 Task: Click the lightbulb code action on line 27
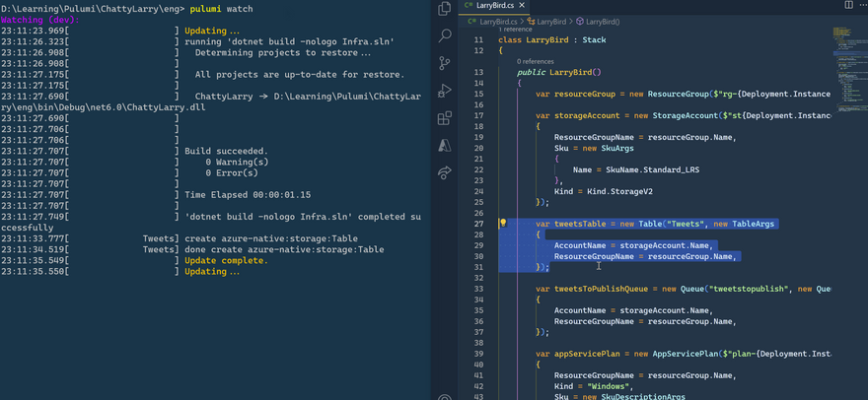tap(502, 224)
